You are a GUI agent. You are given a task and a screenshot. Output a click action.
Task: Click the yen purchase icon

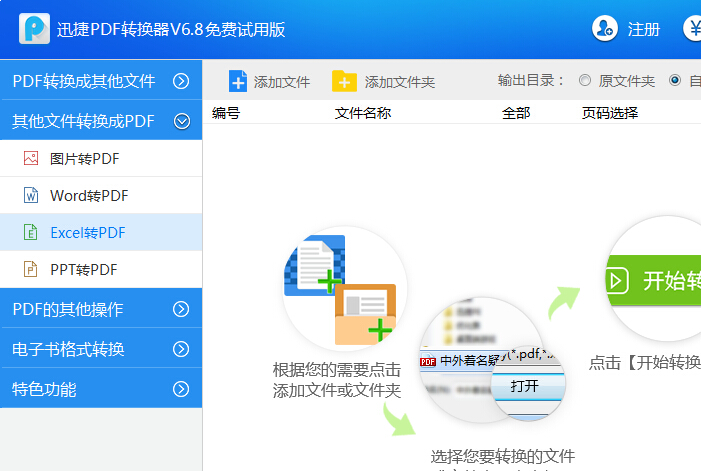coord(693,29)
